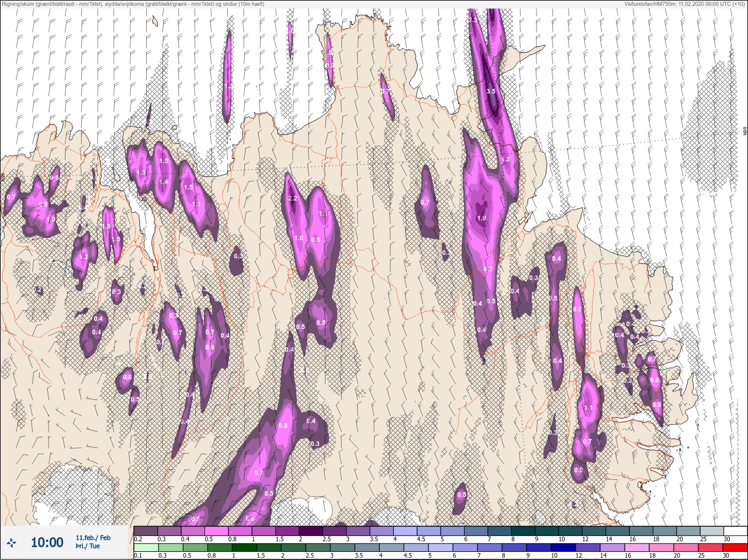
Task: Pick the lower legend blue-gray swatch labeled 4
Action: pos(391,548)
